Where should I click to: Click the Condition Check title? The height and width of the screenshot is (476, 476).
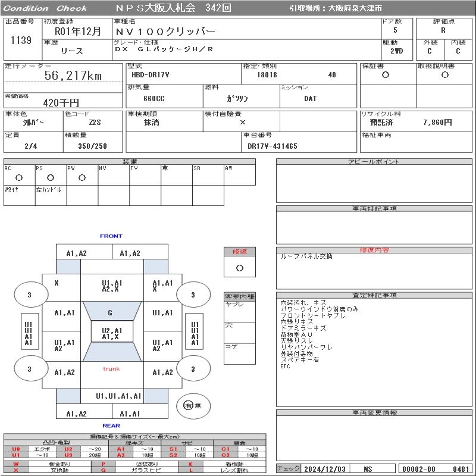coord(45,8)
